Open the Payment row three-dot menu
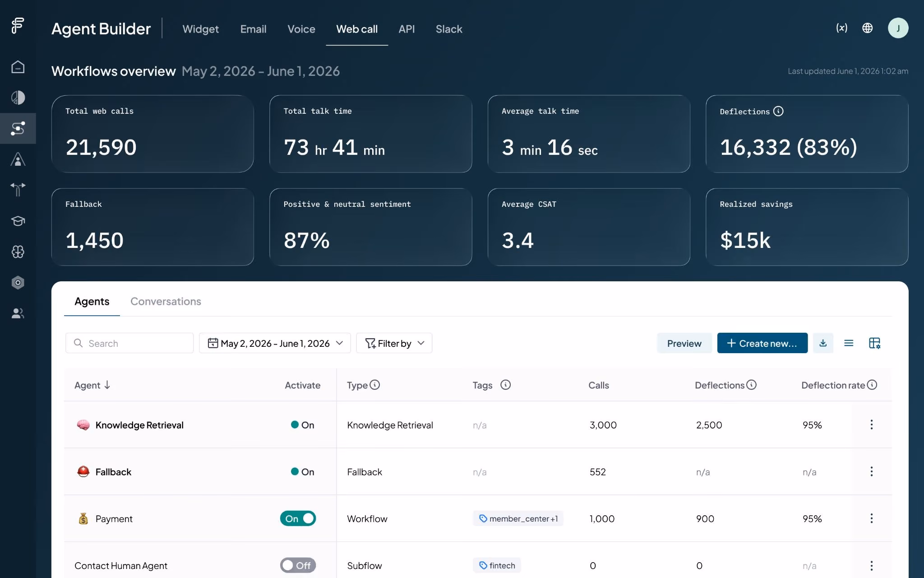 coord(871,518)
